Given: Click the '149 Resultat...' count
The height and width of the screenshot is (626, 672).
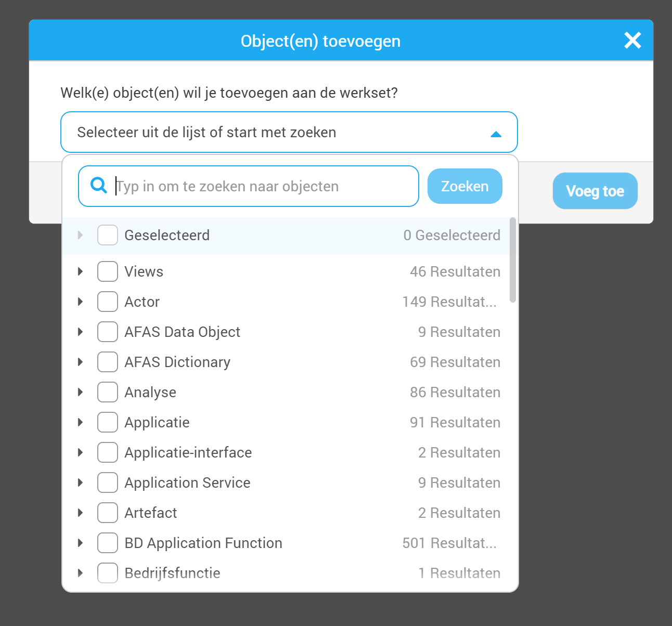Looking at the screenshot, I should (x=449, y=302).
